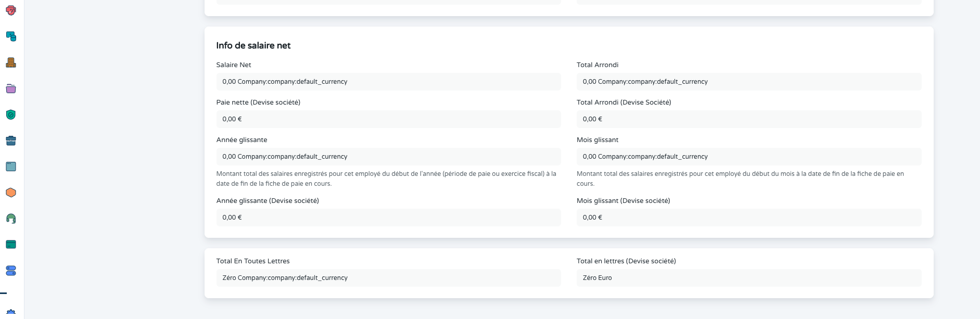The width and height of the screenshot is (980, 319).
Task: Focus the Année glissante field
Action: pyautogui.click(x=388, y=157)
